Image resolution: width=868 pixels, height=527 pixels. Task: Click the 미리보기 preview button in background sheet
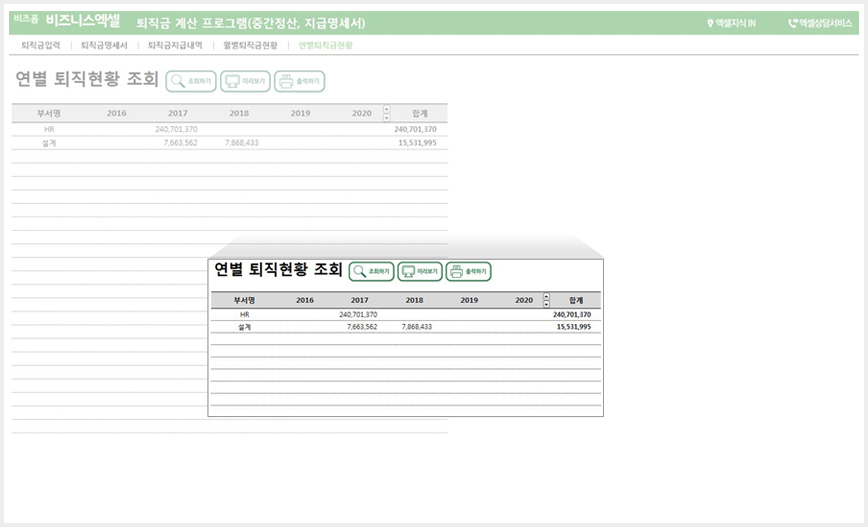point(245,81)
